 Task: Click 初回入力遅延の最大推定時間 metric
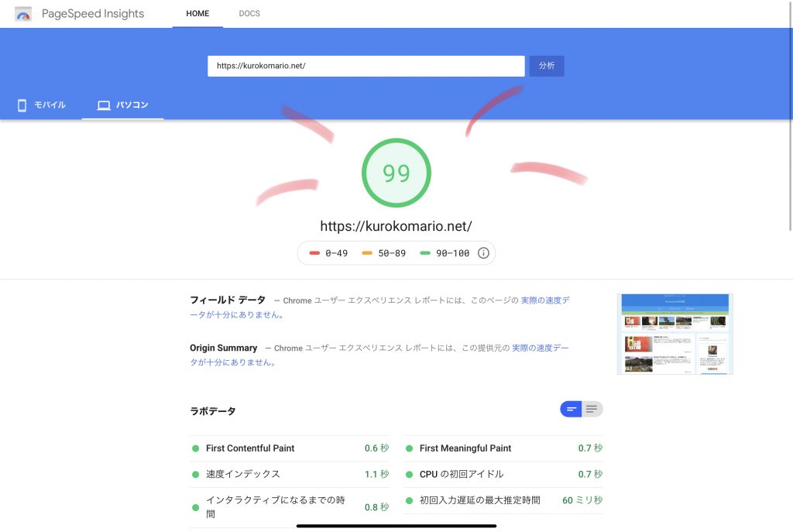tap(503, 500)
